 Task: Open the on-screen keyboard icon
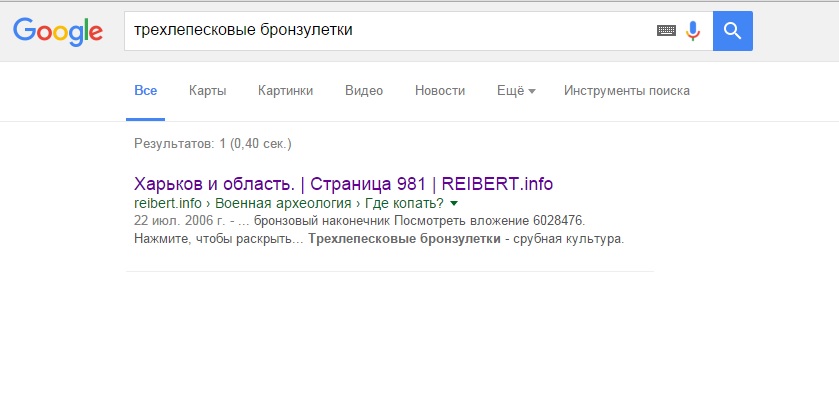[x=666, y=30]
